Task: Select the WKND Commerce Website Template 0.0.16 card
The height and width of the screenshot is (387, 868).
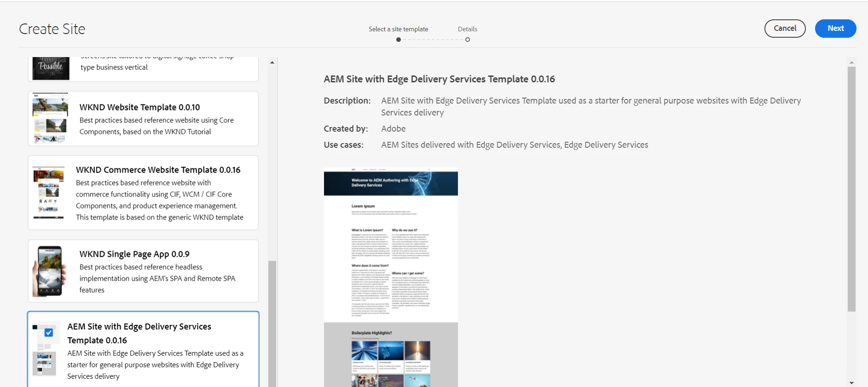Action: point(143,193)
